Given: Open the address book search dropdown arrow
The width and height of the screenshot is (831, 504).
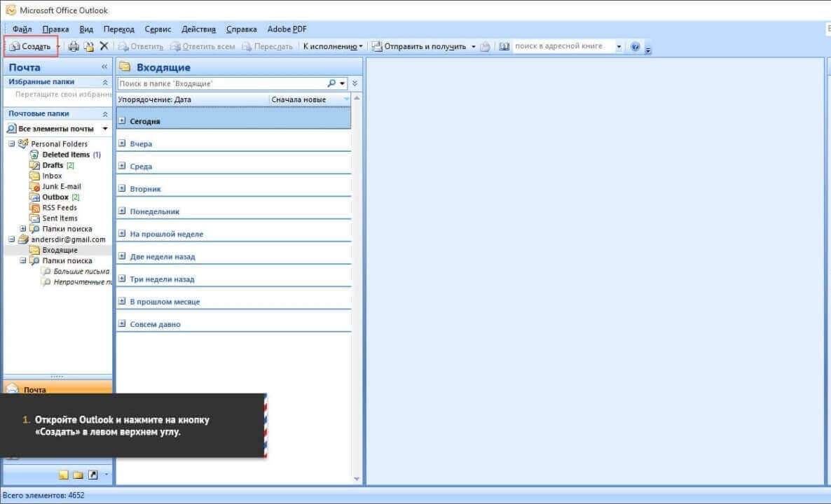Looking at the screenshot, I should [x=619, y=47].
